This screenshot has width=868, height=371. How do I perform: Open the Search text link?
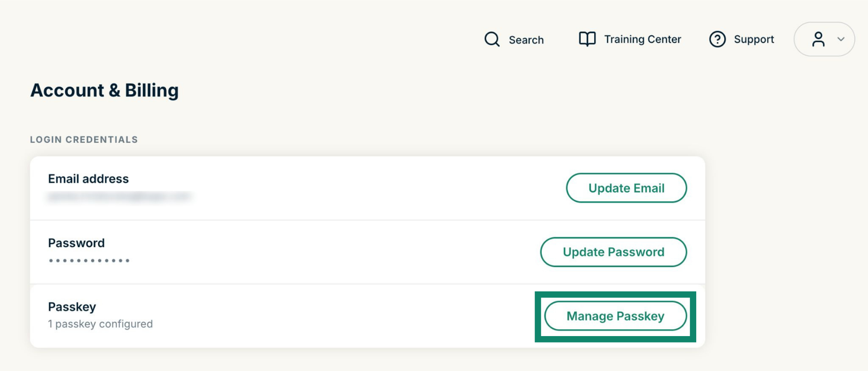(526, 40)
